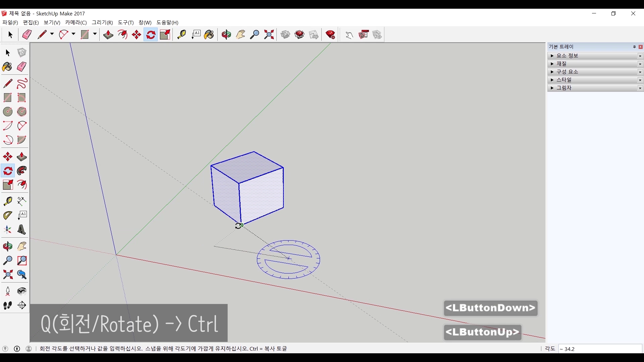
Task: Pick the Protractor tool
Action: coord(7,215)
